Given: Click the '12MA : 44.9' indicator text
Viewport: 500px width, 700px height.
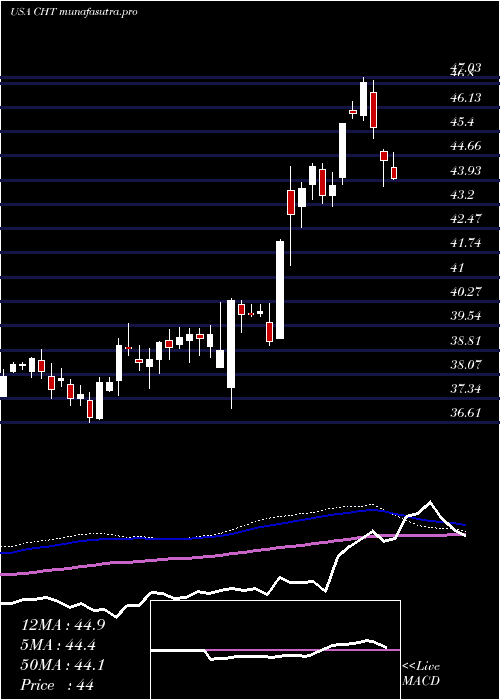Looking at the screenshot, I should coord(63,625).
